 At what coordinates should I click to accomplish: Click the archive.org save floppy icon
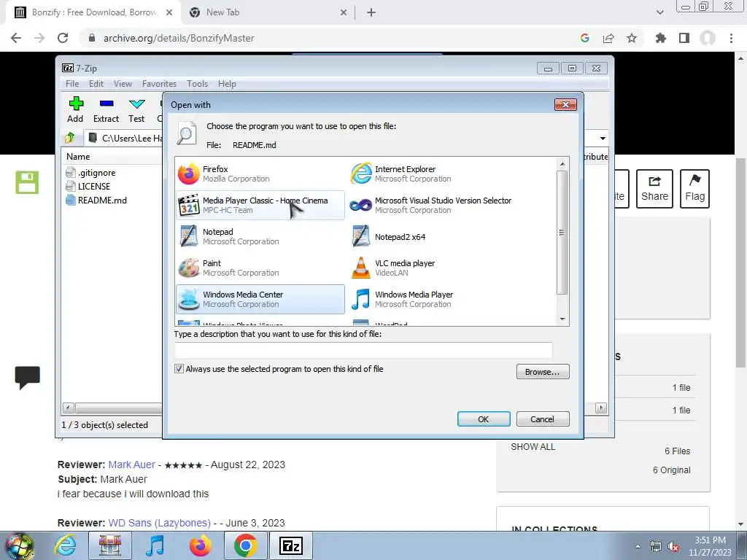[x=27, y=182]
